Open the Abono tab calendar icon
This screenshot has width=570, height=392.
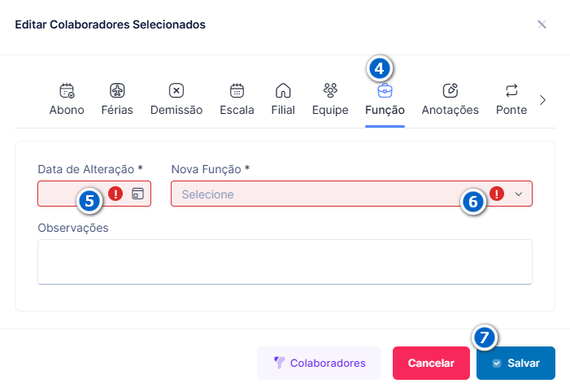pos(67,90)
